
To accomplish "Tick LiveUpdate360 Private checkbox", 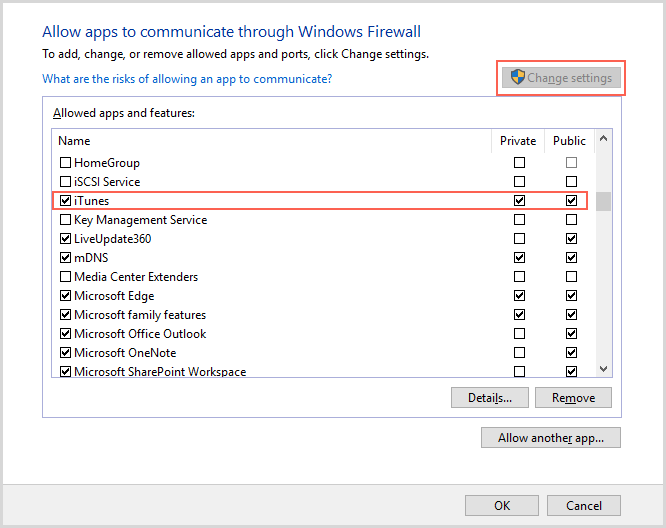I will pos(519,239).
